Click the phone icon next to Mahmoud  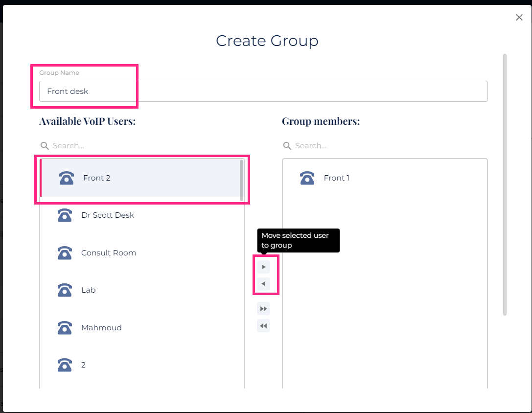pos(65,328)
